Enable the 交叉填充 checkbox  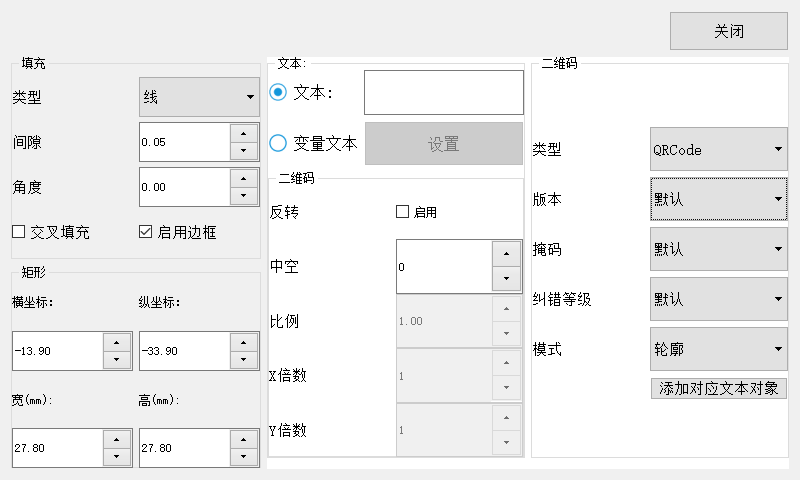click(19, 232)
